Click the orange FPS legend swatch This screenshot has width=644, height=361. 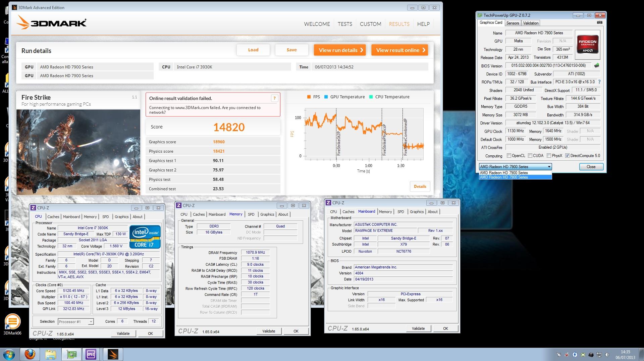pos(309,97)
